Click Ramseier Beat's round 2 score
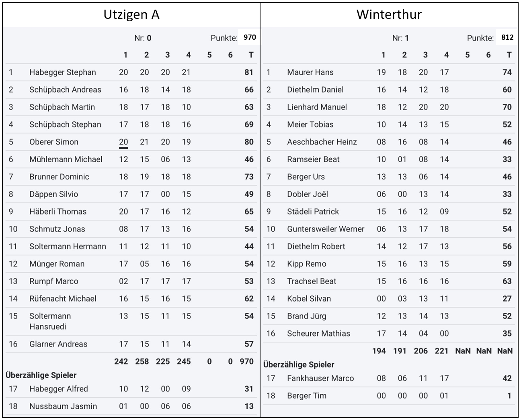 click(x=402, y=159)
